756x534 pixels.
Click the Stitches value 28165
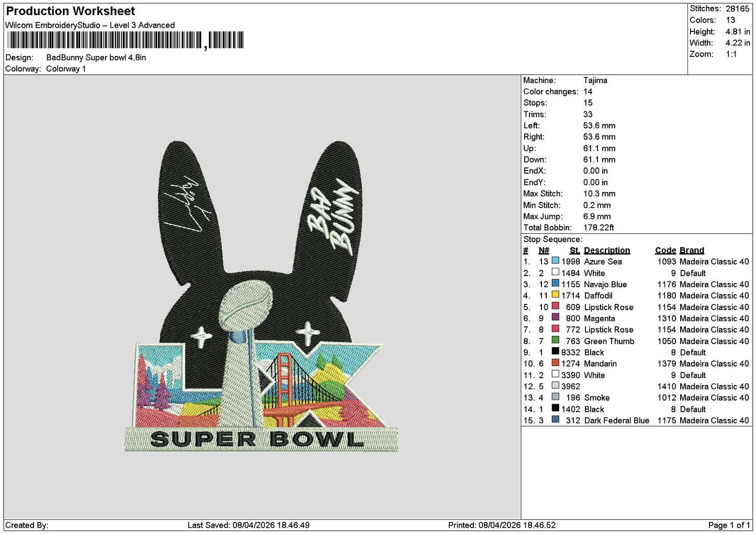738,8
